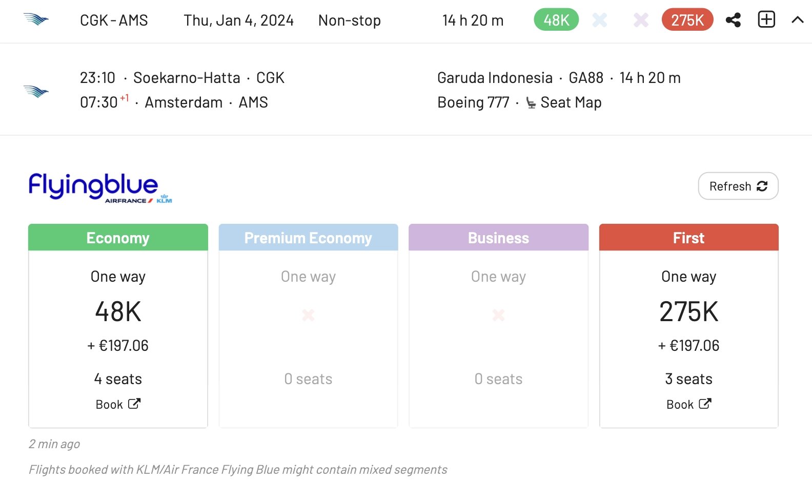The height and width of the screenshot is (504, 812).
Task: Click the 48K price in Economy card
Action: point(118,311)
